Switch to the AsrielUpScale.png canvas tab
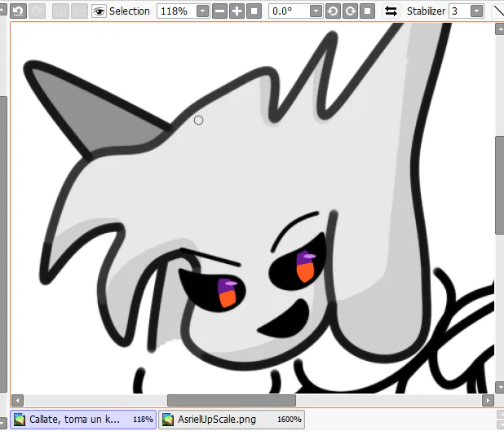The image size is (504, 431). click(232, 420)
